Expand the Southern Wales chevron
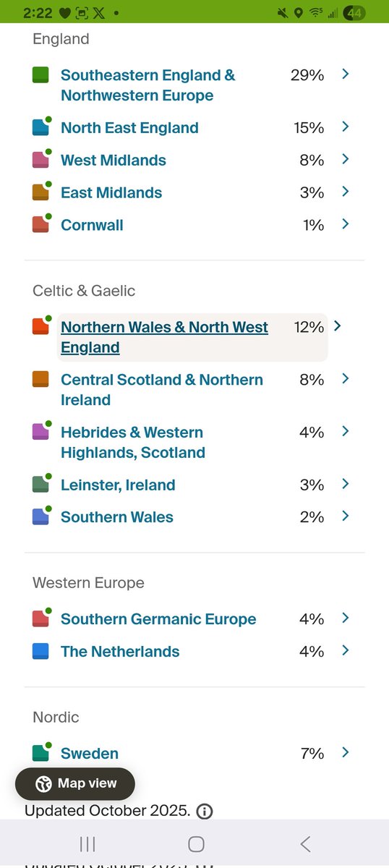Screen dimensions: 389x868 pos(346,516)
